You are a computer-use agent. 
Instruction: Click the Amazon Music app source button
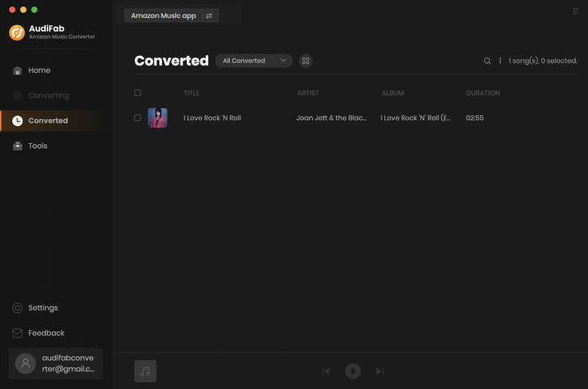[x=171, y=16]
